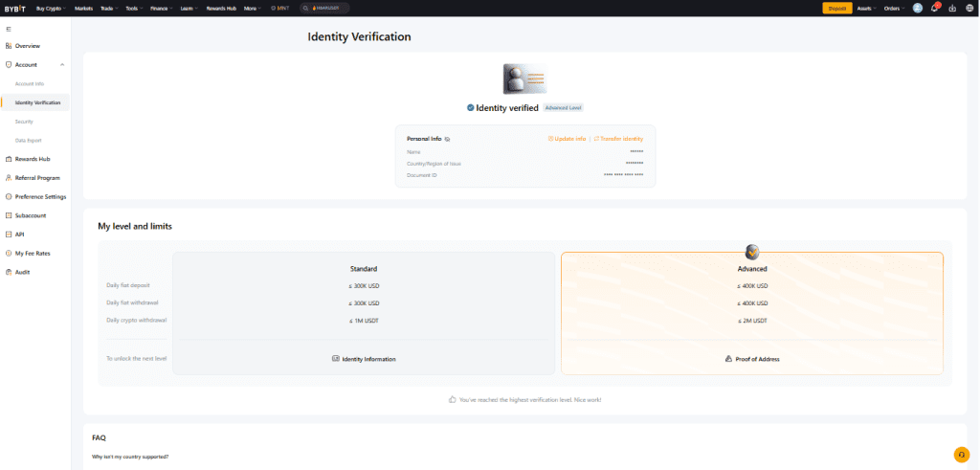Open Account Info page
Viewport: 980px width, 470px height.
pyautogui.click(x=30, y=83)
